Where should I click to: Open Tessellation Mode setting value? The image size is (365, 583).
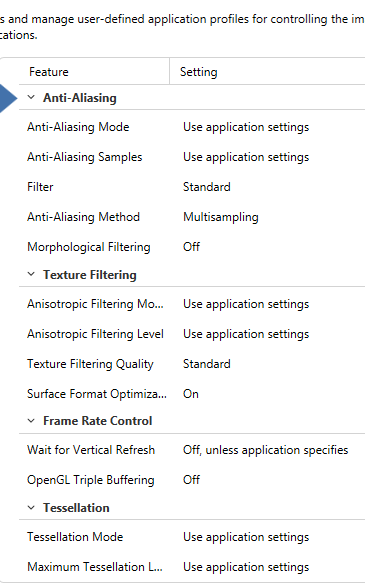coord(246,537)
